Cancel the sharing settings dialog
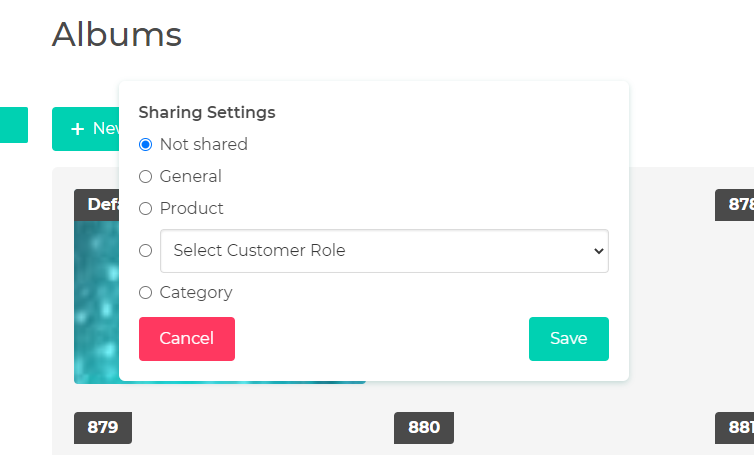754x455 pixels. coord(187,339)
